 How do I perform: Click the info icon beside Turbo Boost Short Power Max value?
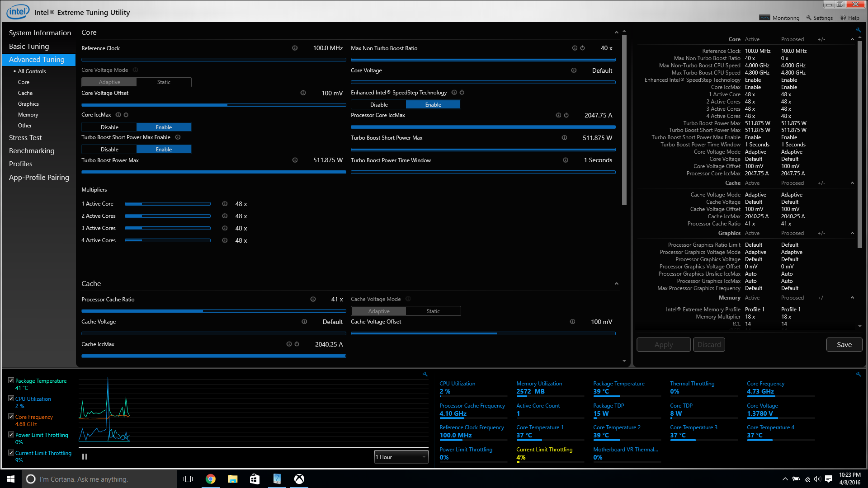point(564,138)
